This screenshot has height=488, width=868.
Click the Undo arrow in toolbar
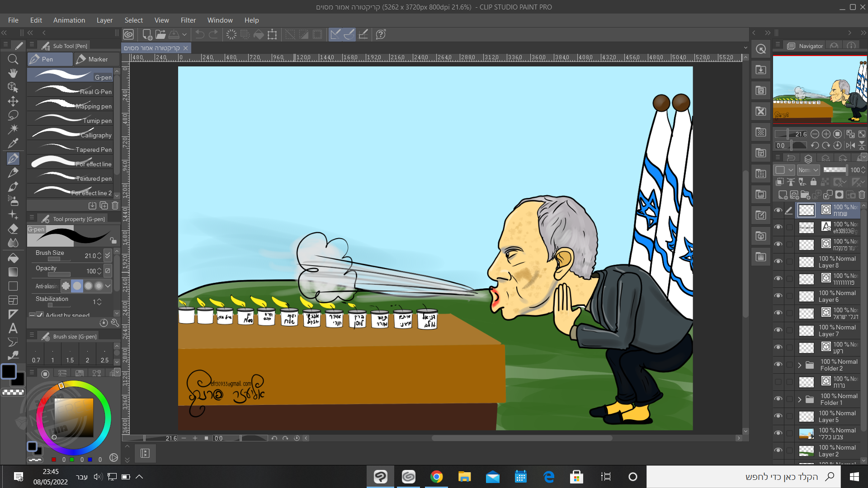tap(200, 34)
